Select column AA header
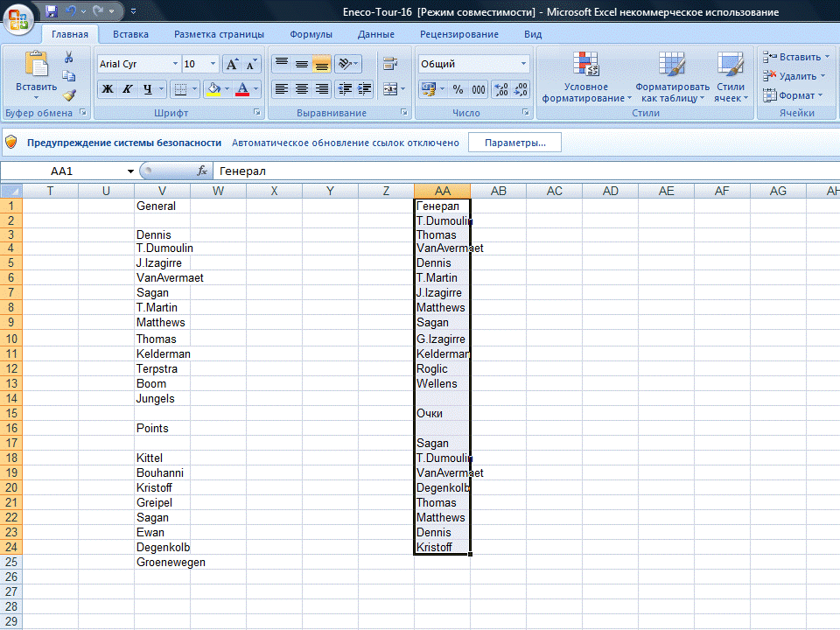The width and height of the screenshot is (840, 630). tap(443, 191)
